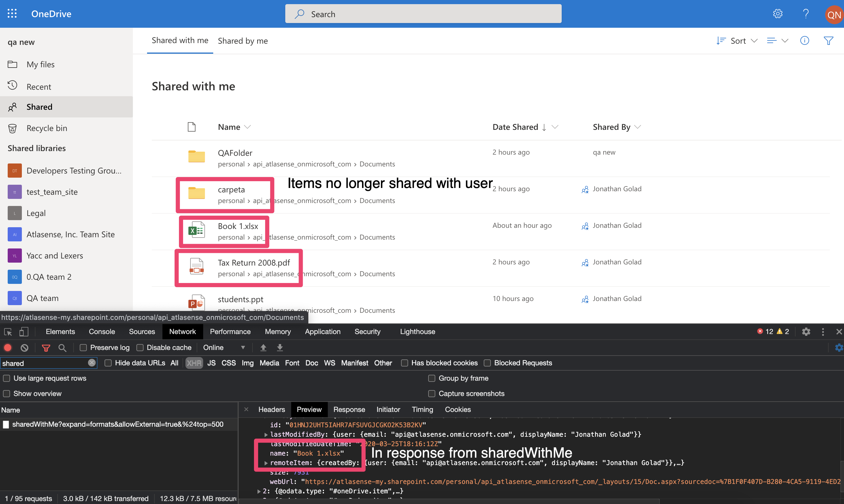Open the Microsoft app launcher grid icon
This screenshot has width=844, height=504.
point(12,14)
